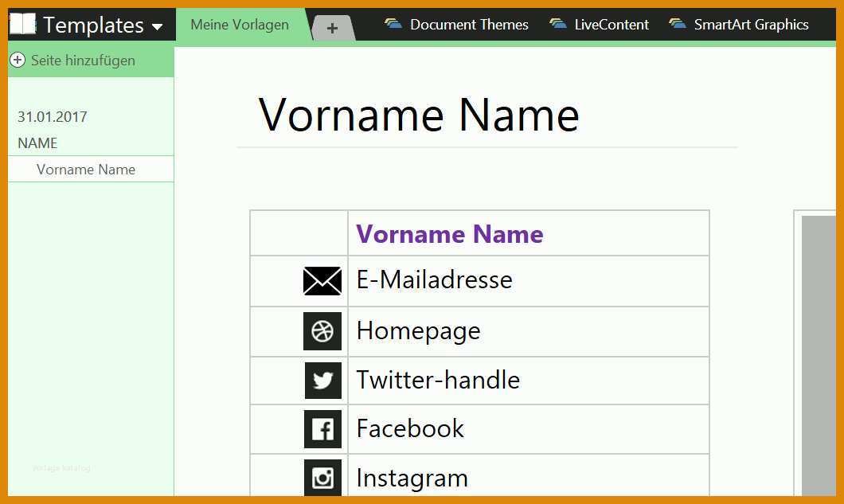Screen dimensions: 844x504
Task: Click the Facebook logo icon in table
Action: point(322,429)
